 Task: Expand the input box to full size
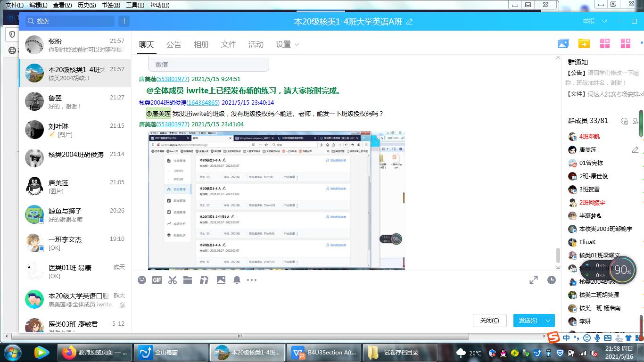tap(534, 280)
